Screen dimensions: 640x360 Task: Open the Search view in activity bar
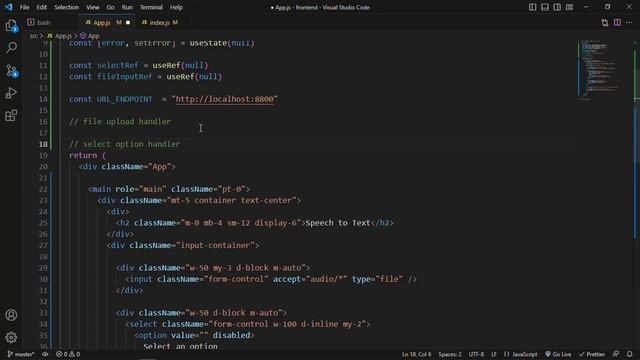(x=11, y=48)
